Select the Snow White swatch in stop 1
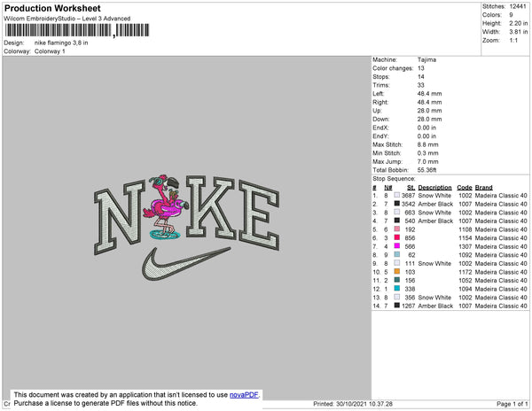Image resolution: width=532 pixels, height=411 pixels. point(396,195)
